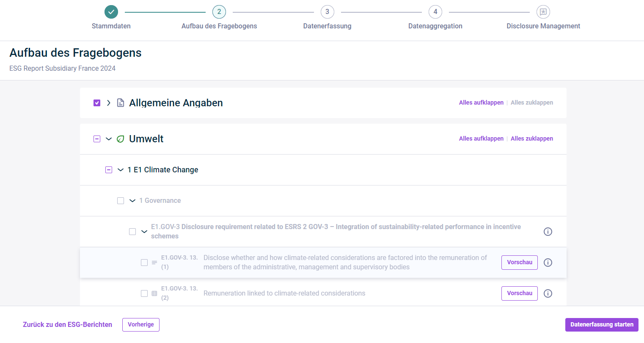This screenshot has height=343, width=644.
Task: Open Vorschau for E1.GOV-3. 13. (1)
Action: (520, 263)
